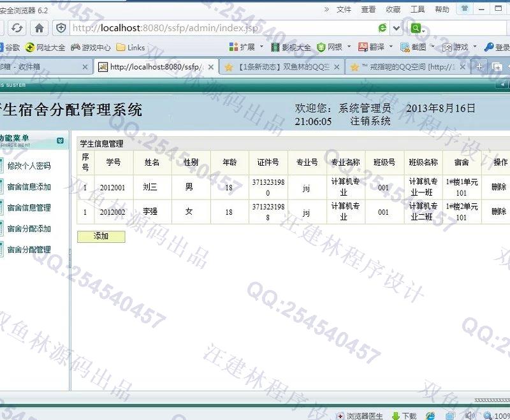
Task: Open 宿舍分配管理 in sidebar
Action: point(29,250)
